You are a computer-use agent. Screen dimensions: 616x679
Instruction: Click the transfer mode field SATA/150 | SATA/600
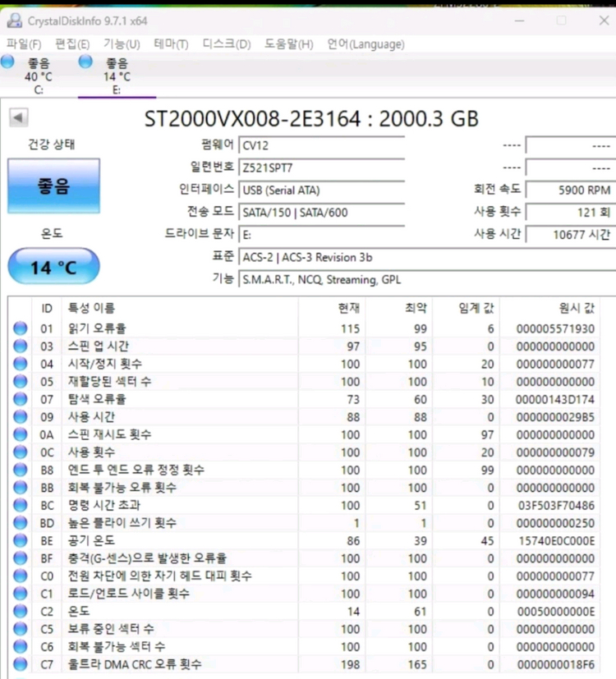(x=321, y=213)
